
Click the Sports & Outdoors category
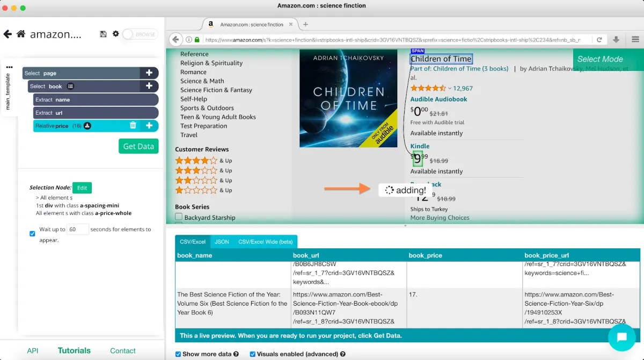pyautogui.click(x=207, y=108)
